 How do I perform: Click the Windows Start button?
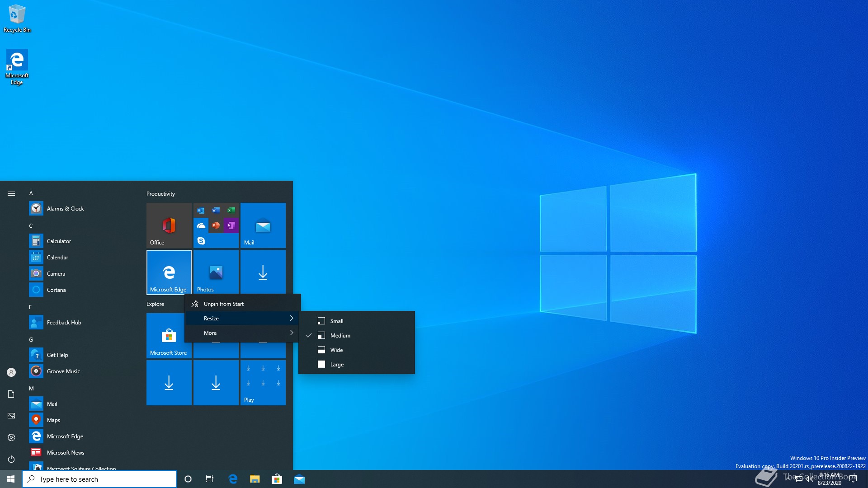(x=11, y=479)
